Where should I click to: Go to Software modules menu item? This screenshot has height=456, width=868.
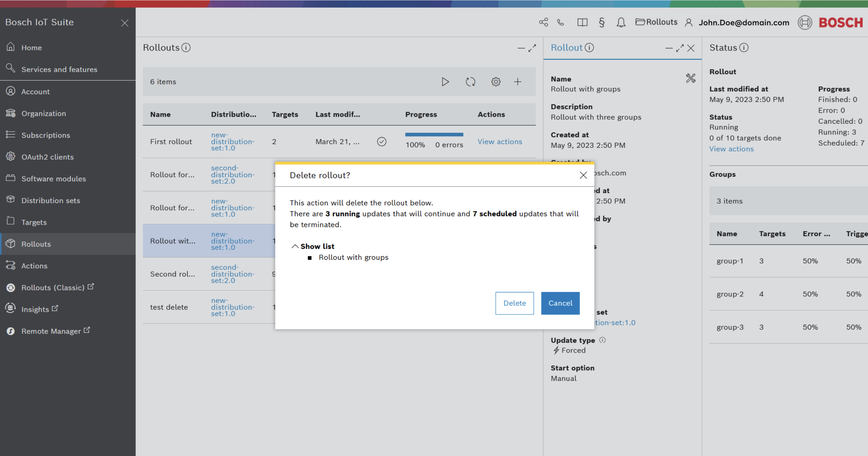pos(53,179)
